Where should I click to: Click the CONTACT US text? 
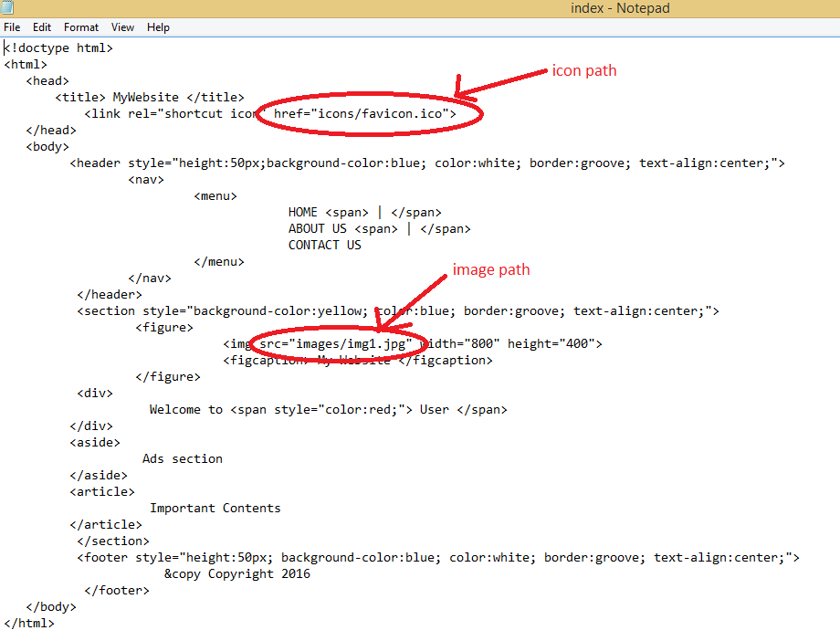[324, 245]
